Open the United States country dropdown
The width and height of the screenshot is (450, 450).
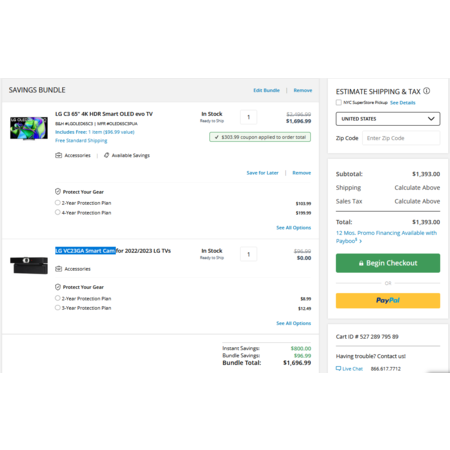pyautogui.click(x=388, y=119)
